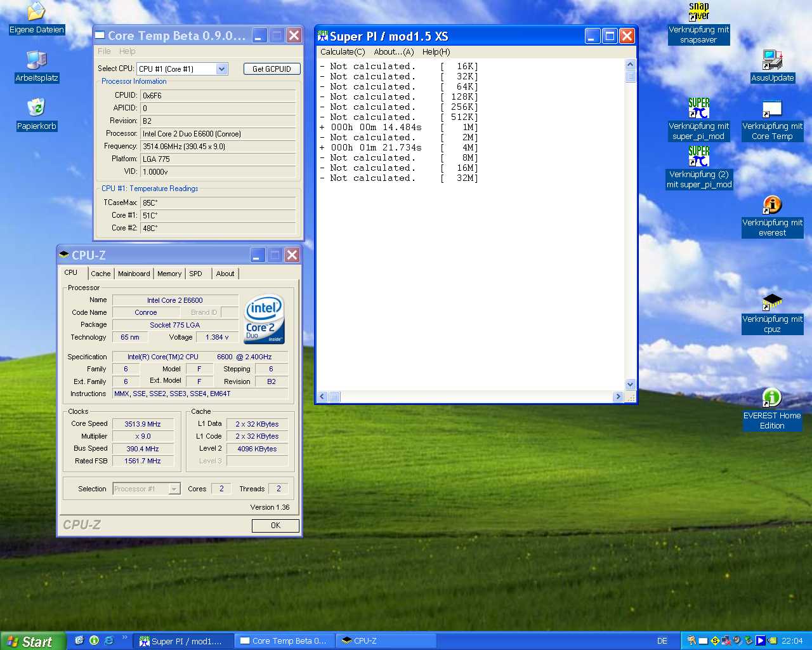Click the blue play icon in system tray
The width and height of the screenshot is (812, 650).
tap(761, 640)
